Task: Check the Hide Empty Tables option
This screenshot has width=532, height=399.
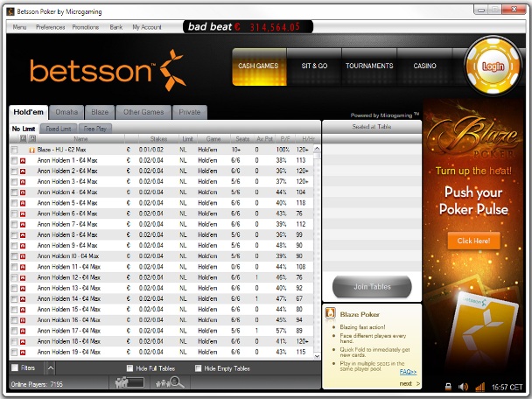Action: pos(198,368)
